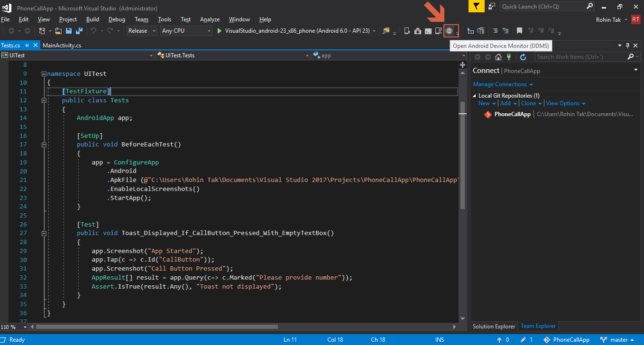Image resolution: width=644 pixels, height=345 pixels.
Task: Click the unpublished commits arrow in status bar
Action: point(499,340)
